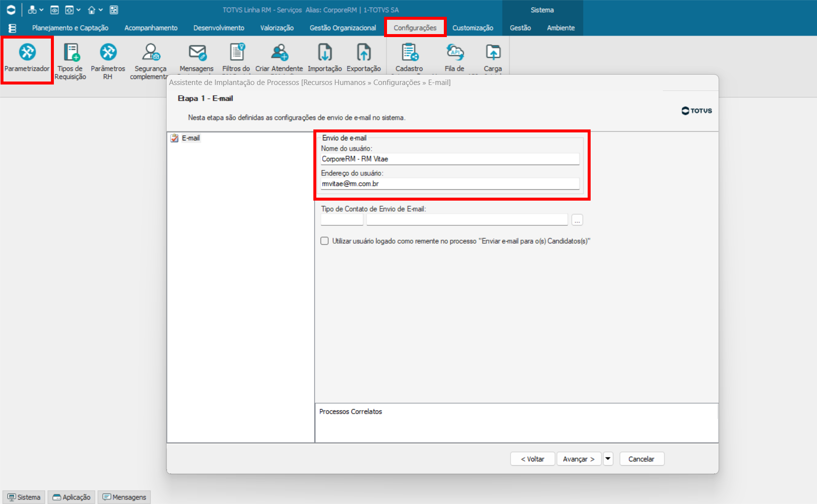Open the grid layout icon in title bar
This screenshot has height=504, width=817.
[x=114, y=10]
